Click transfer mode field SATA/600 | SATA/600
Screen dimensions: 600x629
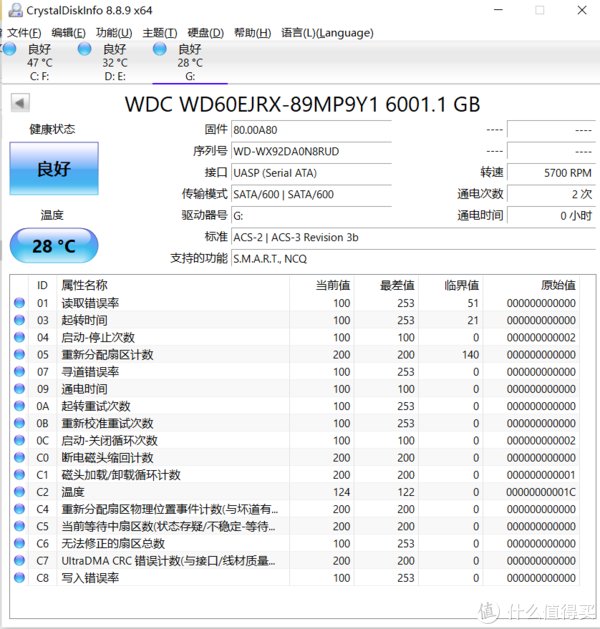(312, 194)
